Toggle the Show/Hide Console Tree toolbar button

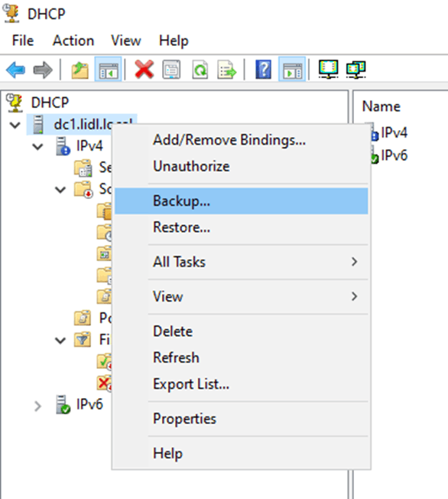108,70
